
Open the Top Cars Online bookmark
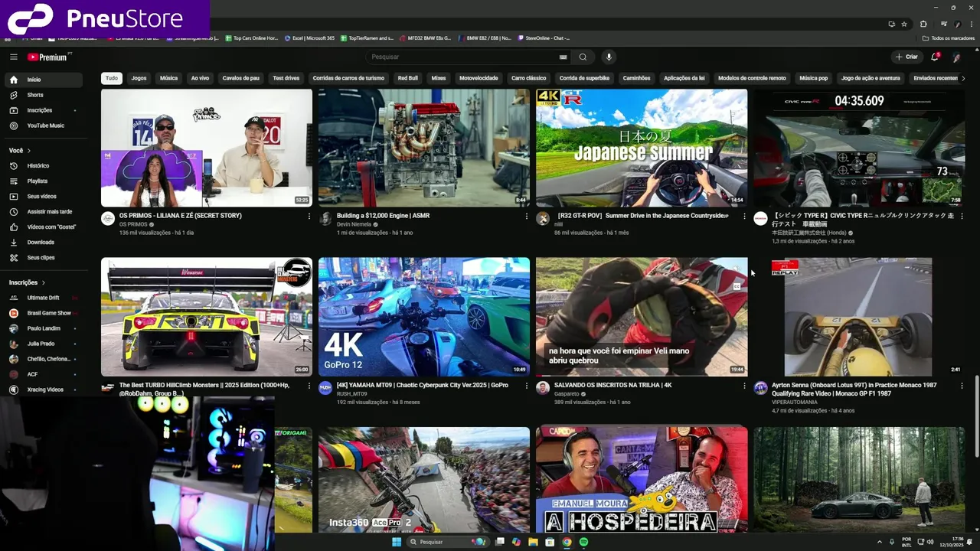click(x=251, y=38)
